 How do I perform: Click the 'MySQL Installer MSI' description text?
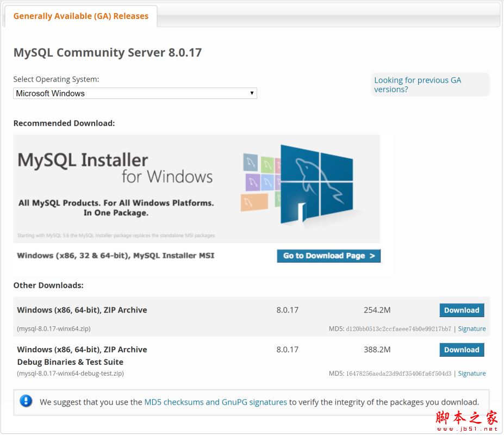(x=116, y=256)
